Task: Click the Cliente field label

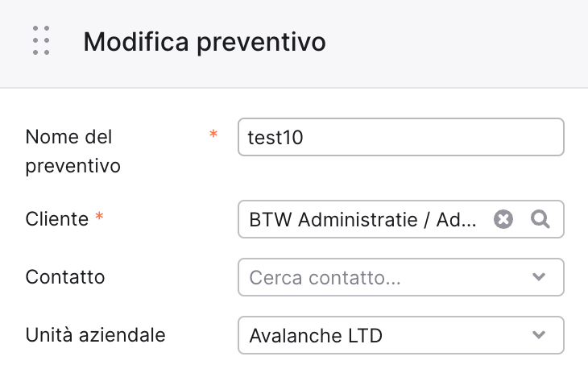Action: (x=57, y=219)
